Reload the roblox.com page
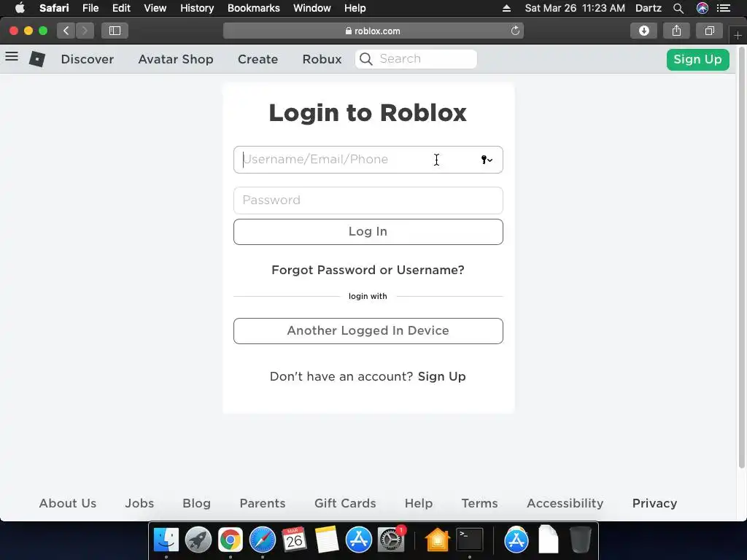Viewport: 747px width, 560px height. point(515,31)
